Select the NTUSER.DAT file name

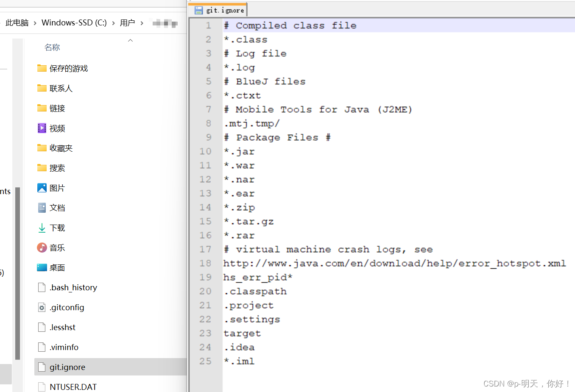point(73,387)
